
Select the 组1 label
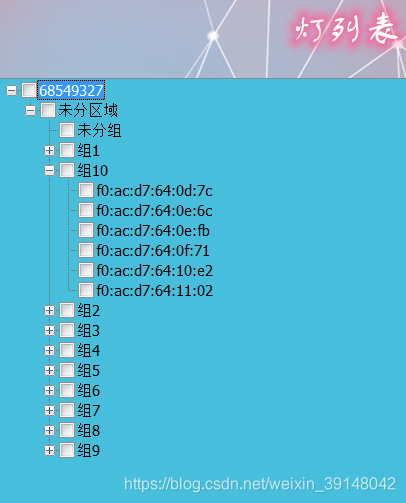89,151
